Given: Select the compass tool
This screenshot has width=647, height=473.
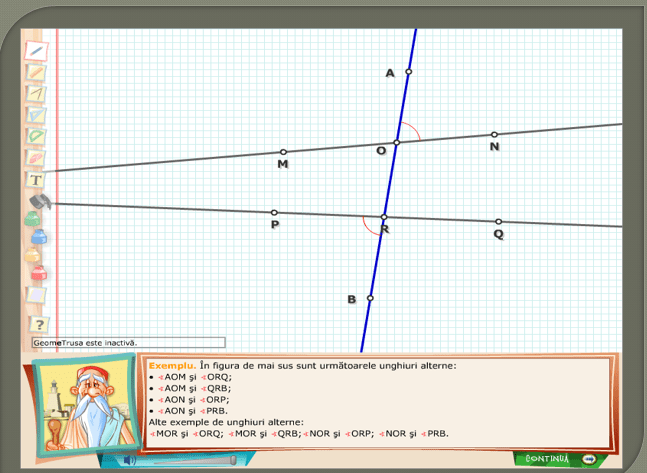Looking at the screenshot, I should [x=36, y=93].
